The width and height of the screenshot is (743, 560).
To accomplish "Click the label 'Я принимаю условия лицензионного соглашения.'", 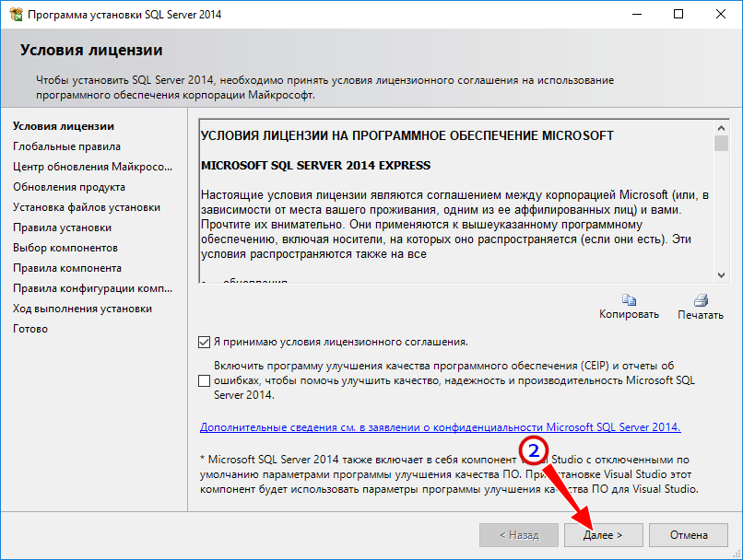I will coord(341,342).
